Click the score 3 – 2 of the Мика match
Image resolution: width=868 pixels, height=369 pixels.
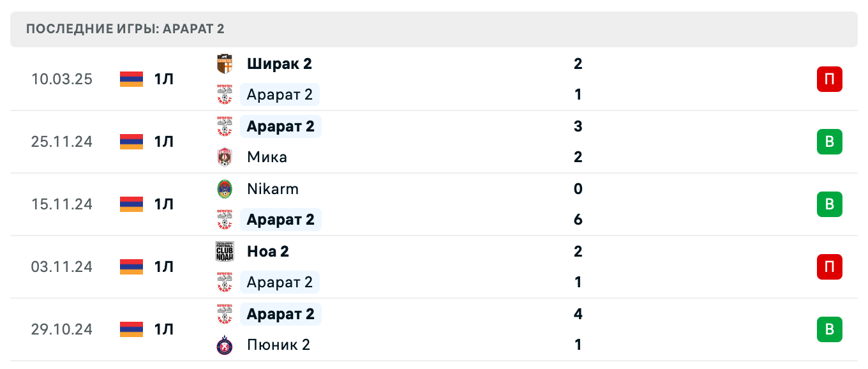[x=578, y=142]
